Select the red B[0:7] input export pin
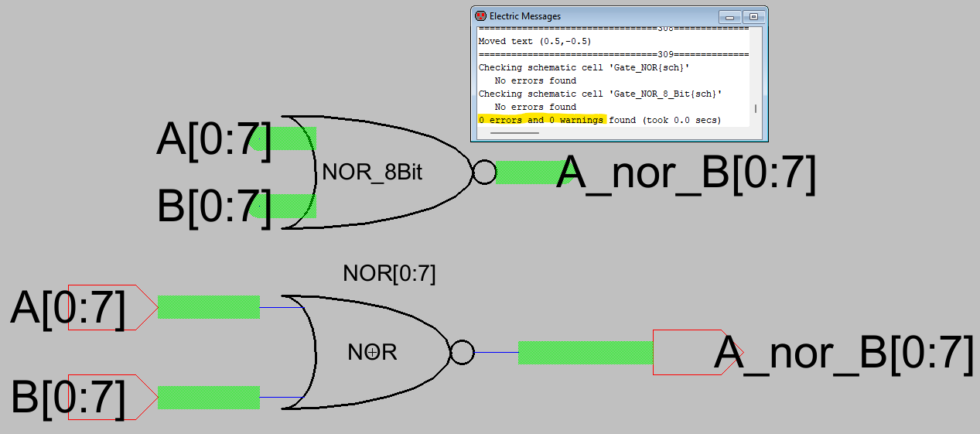Screen dimensions: 980x434 (x=103, y=398)
